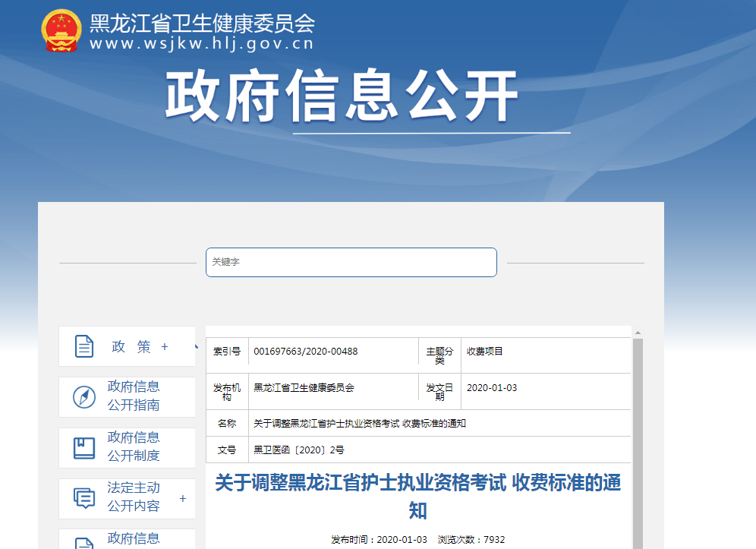Click the document panel scrollbar thumb
Screen dimensions: 756x549
click(x=638, y=443)
